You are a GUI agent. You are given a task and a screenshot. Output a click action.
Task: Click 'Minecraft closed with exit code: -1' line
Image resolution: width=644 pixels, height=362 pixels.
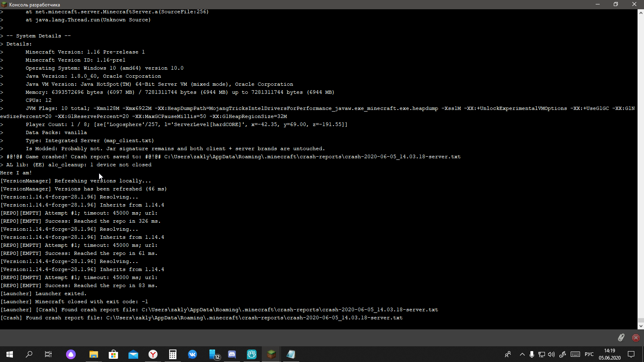pyautogui.click(x=74, y=302)
